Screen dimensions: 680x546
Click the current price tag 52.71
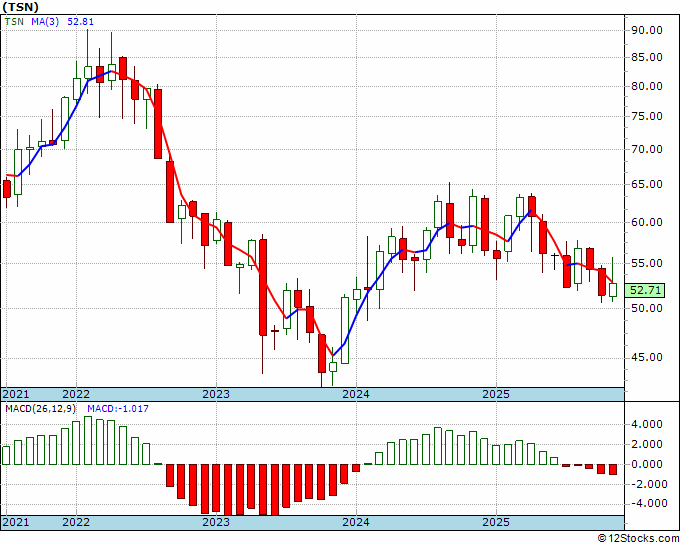tap(645, 290)
